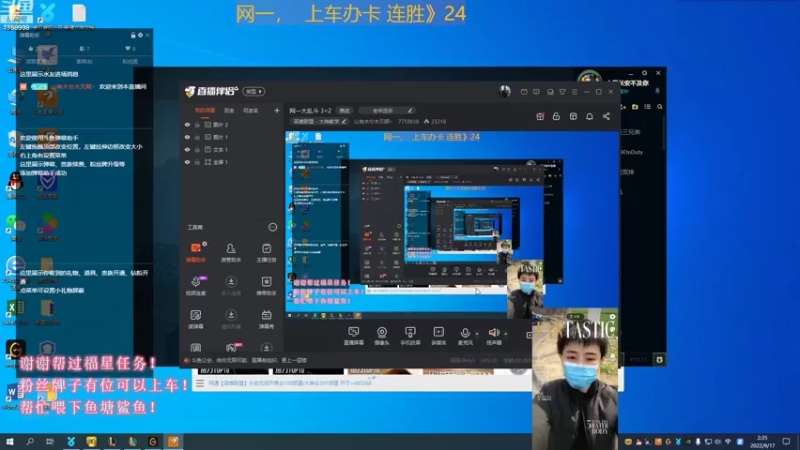Open the Windows notification center
800x450 pixels.
pyautogui.click(x=787, y=441)
